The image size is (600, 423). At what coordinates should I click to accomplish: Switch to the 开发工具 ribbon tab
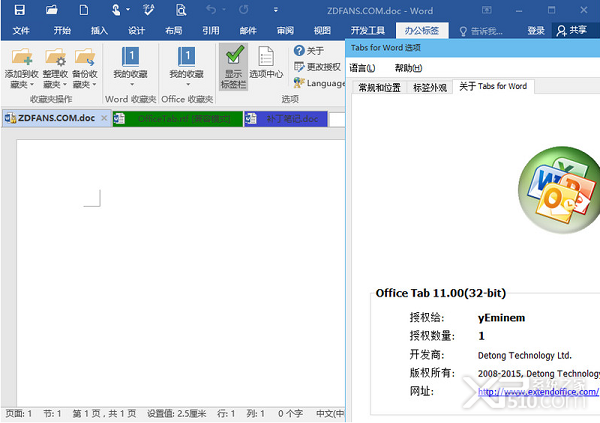tap(368, 31)
